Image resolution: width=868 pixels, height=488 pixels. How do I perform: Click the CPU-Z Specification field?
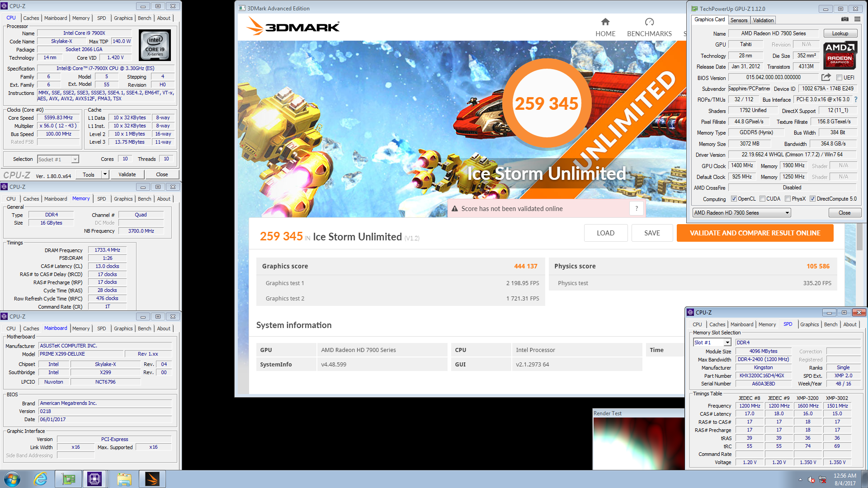(x=105, y=69)
